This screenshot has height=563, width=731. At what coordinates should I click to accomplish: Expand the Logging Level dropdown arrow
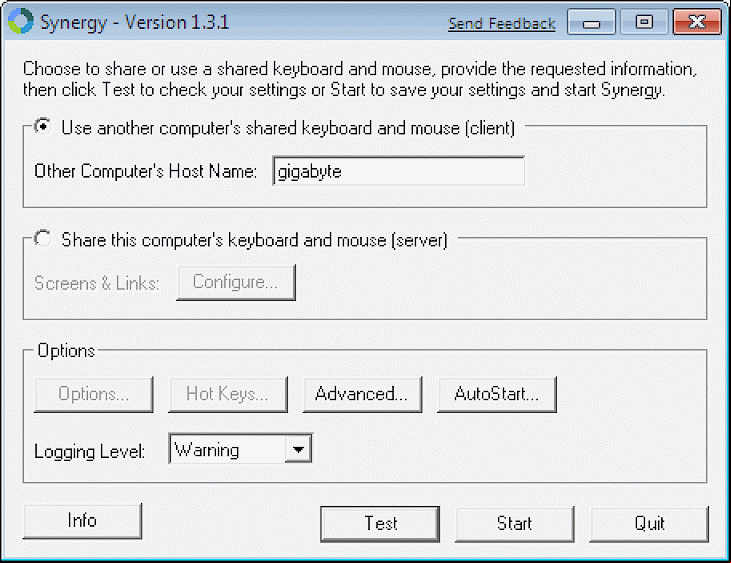[x=298, y=449]
